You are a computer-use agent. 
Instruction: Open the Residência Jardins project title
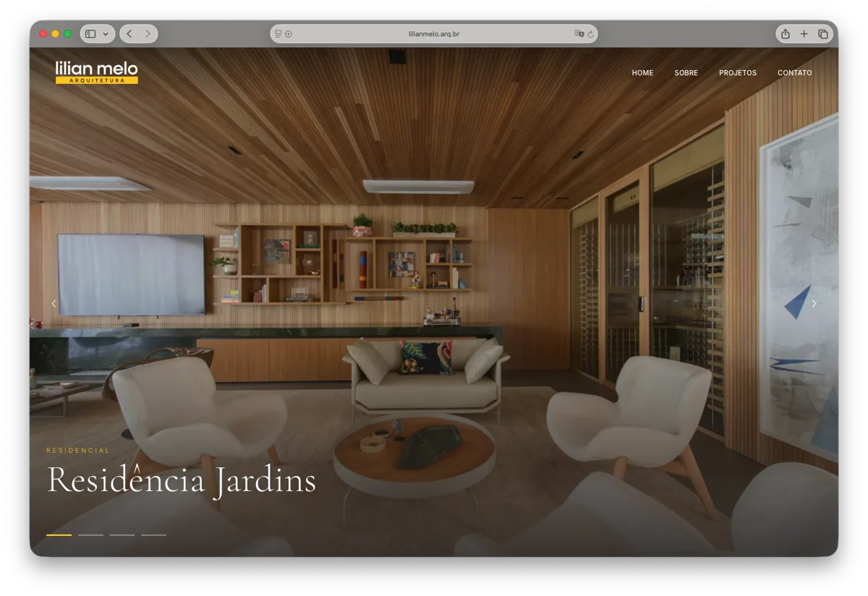click(x=182, y=481)
